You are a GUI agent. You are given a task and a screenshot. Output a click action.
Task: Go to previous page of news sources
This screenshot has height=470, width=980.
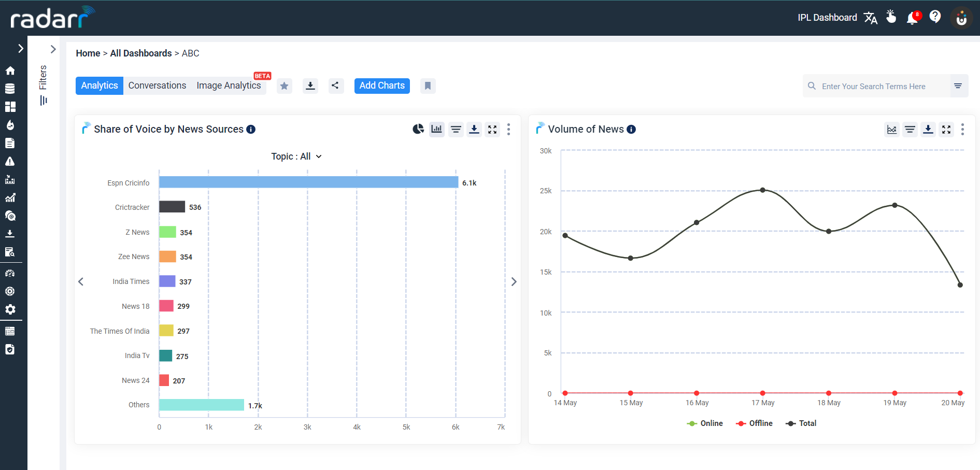[x=81, y=281]
